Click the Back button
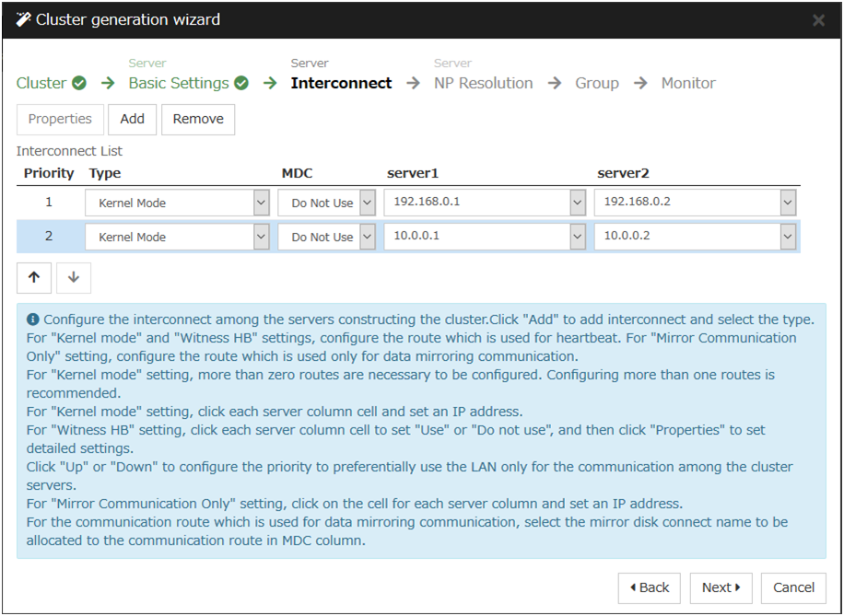 coord(649,587)
